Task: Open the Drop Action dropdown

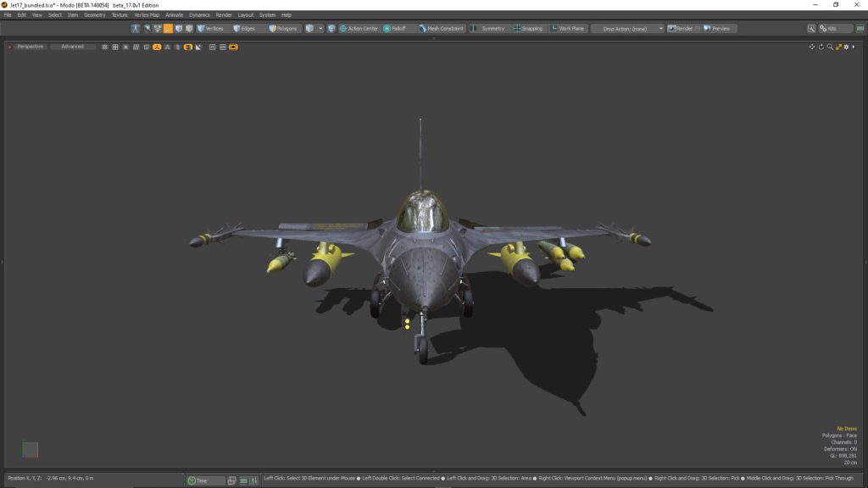Action: [x=628, y=28]
